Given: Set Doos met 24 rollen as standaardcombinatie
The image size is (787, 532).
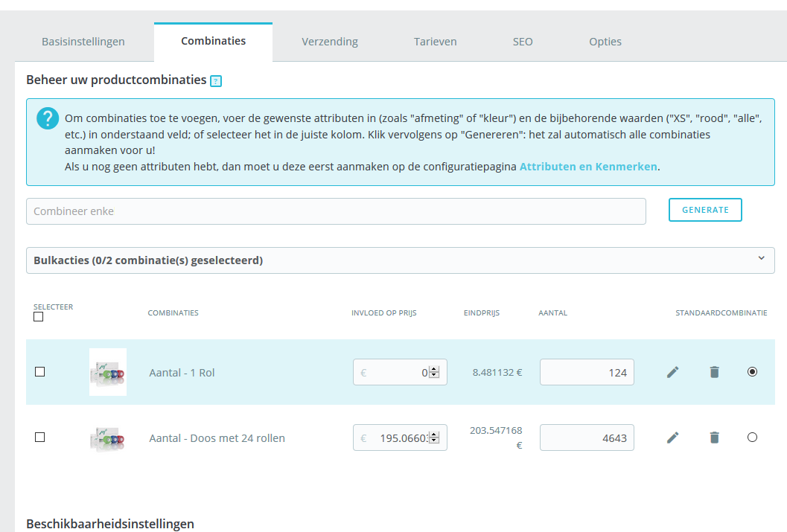Looking at the screenshot, I should click(752, 438).
